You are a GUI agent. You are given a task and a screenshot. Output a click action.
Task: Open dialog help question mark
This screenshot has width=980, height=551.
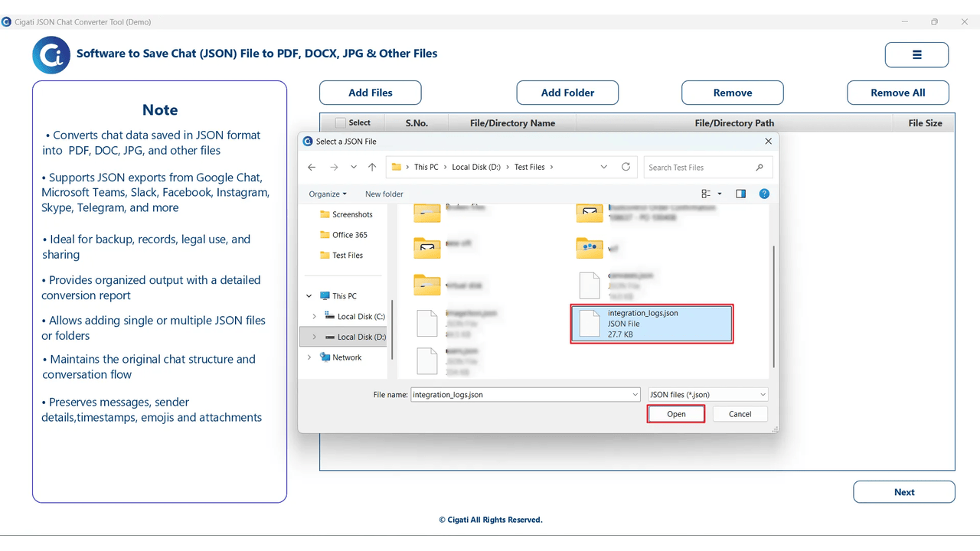pyautogui.click(x=764, y=194)
